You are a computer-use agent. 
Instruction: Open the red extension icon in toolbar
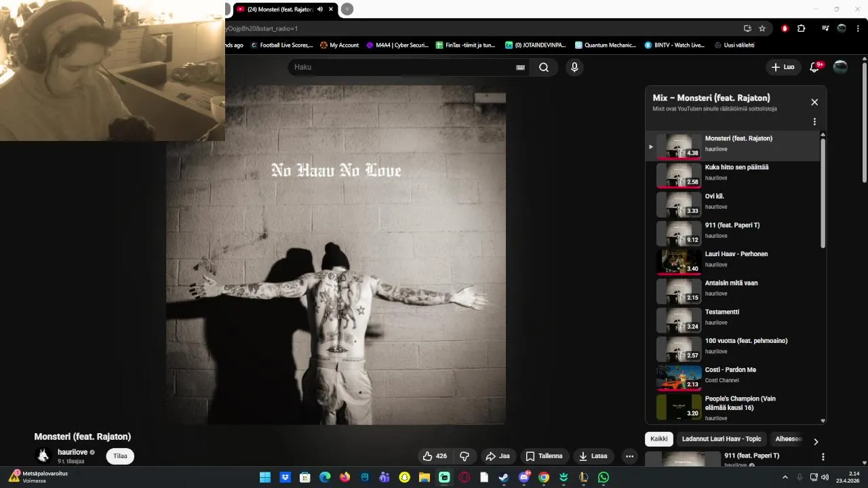pos(785,28)
